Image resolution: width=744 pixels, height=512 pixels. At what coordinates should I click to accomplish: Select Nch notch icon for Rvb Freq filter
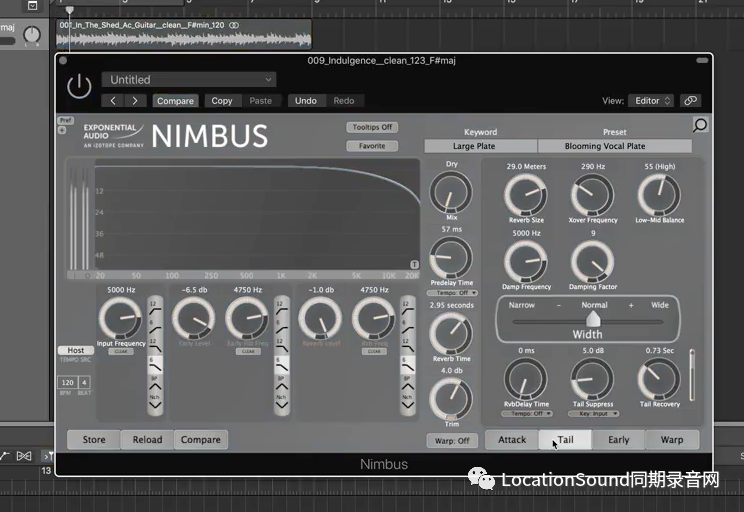(408, 401)
